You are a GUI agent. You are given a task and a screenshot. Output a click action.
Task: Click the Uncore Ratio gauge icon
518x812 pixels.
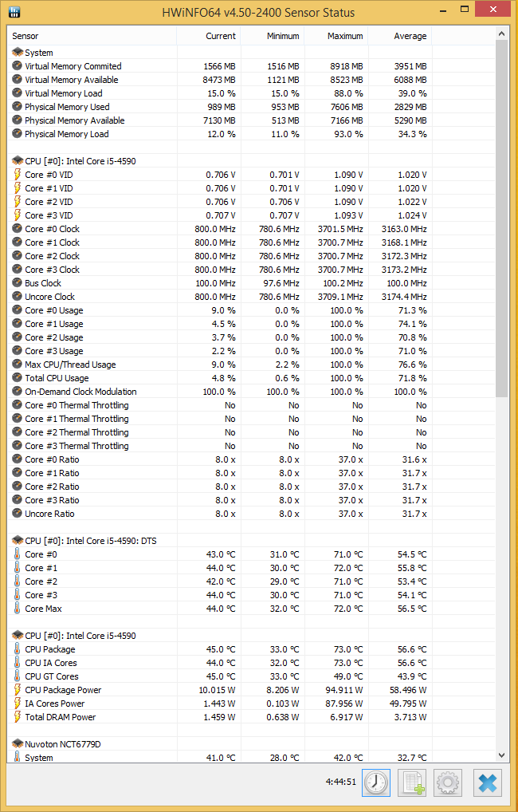pos(17,514)
